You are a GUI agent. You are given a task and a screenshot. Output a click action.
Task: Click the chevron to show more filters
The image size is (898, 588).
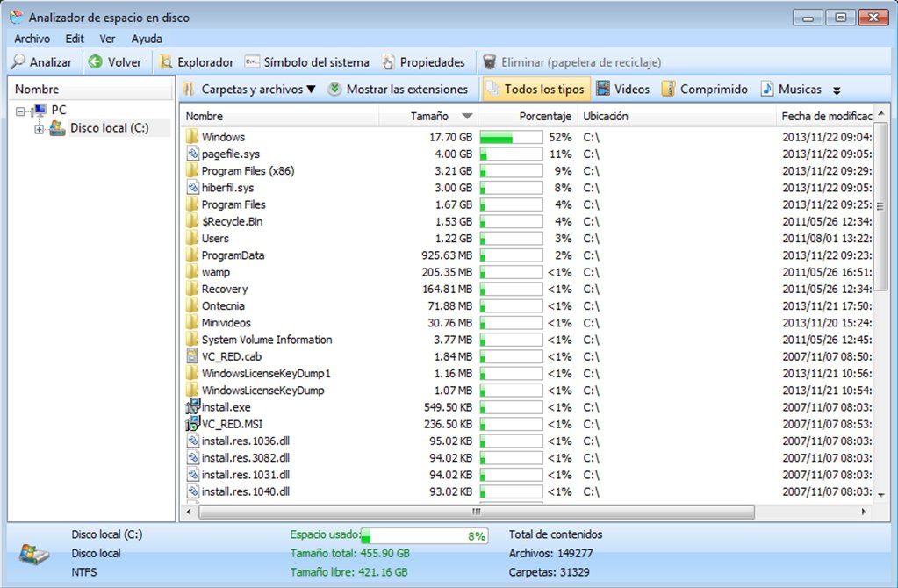[835, 90]
